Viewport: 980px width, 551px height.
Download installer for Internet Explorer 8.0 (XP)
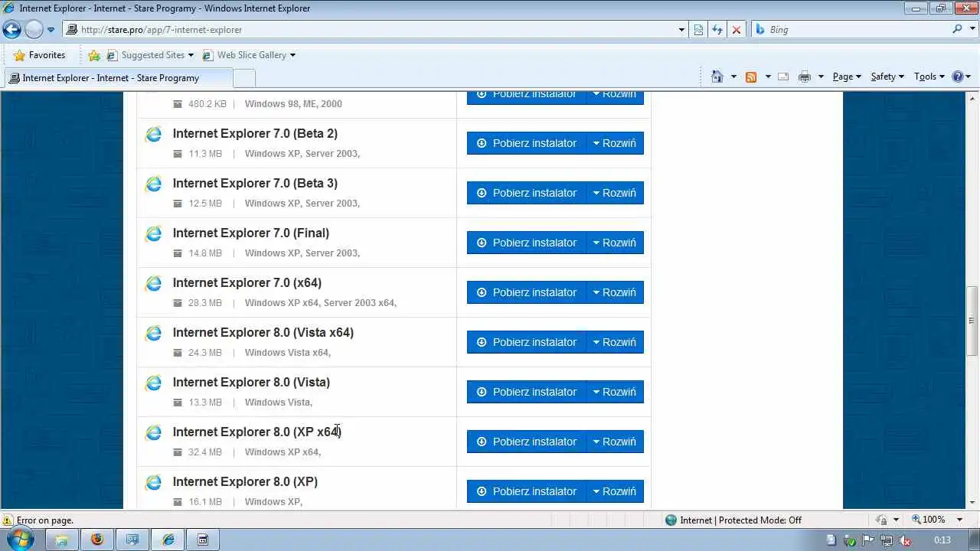tap(527, 491)
